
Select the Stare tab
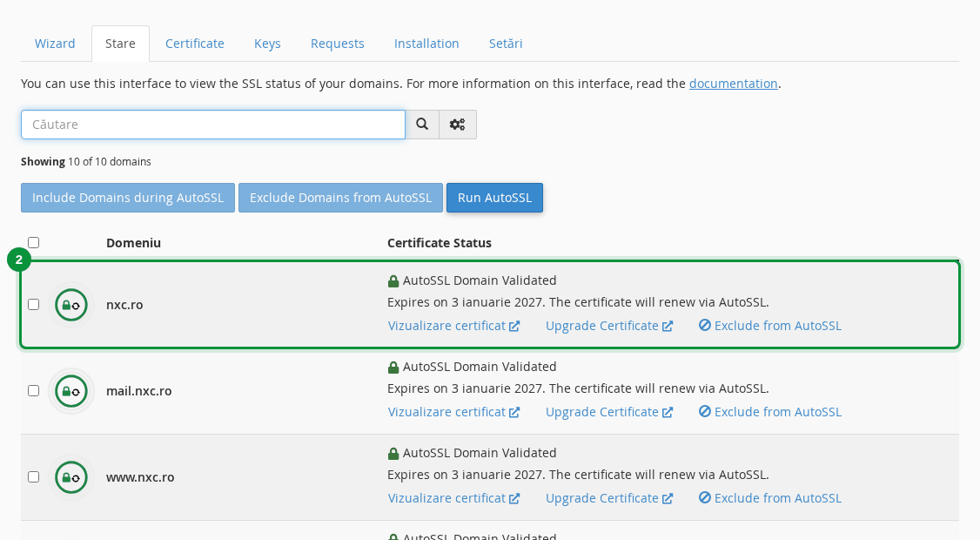(x=121, y=44)
